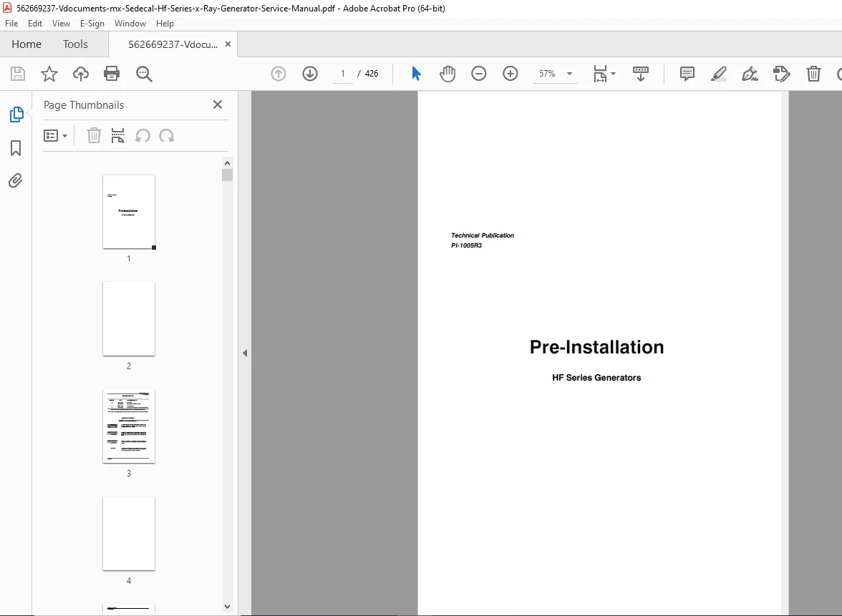Click the insert/print pages thumbnail icon

click(x=117, y=135)
